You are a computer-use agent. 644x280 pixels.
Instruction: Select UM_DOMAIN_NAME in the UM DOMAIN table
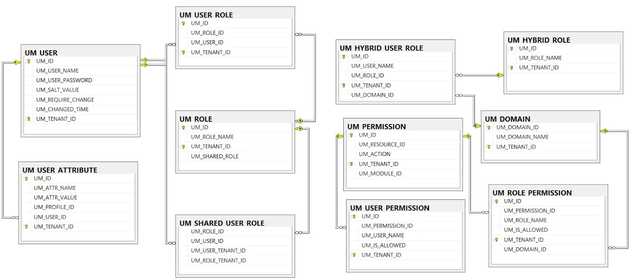(522, 137)
